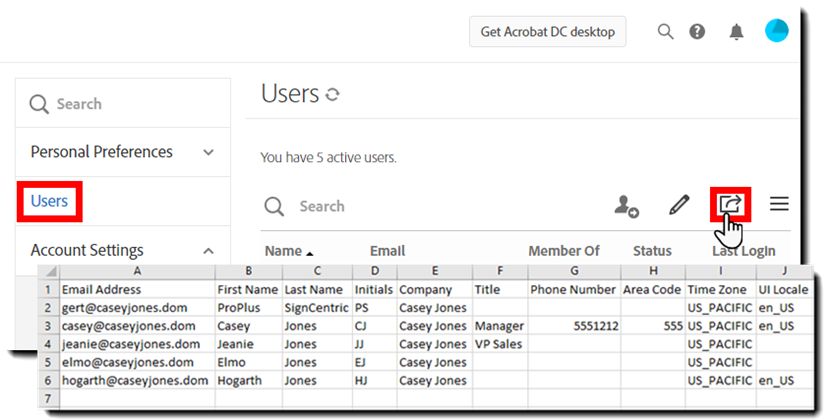Open the hamburger options menu
The width and height of the screenshot is (830, 420).
click(x=779, y=204)
